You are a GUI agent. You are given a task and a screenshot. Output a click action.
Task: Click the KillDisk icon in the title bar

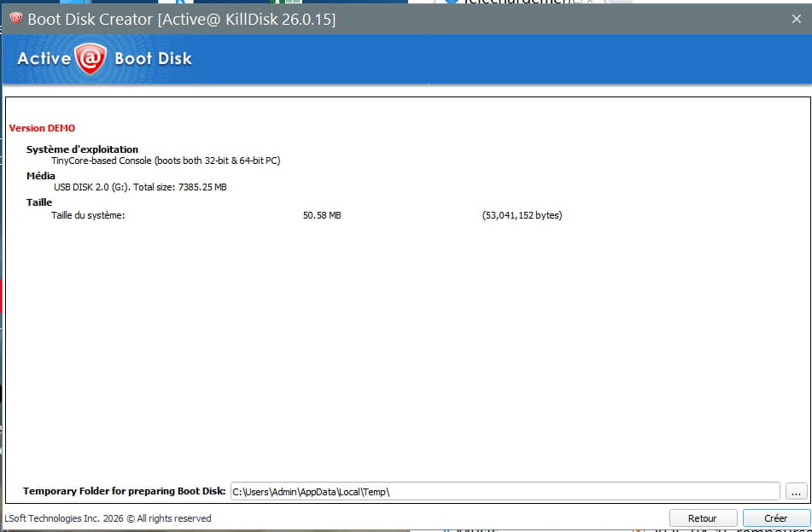tap(15, 18)
